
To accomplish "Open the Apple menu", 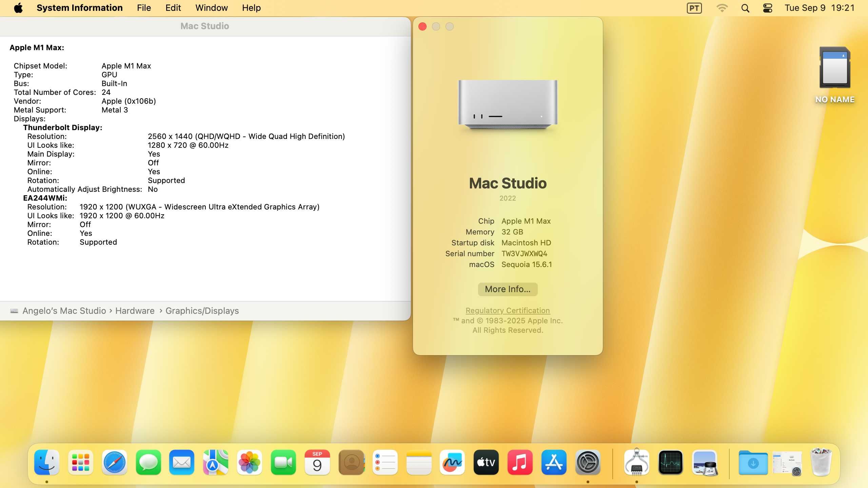I will coord(18,8).
